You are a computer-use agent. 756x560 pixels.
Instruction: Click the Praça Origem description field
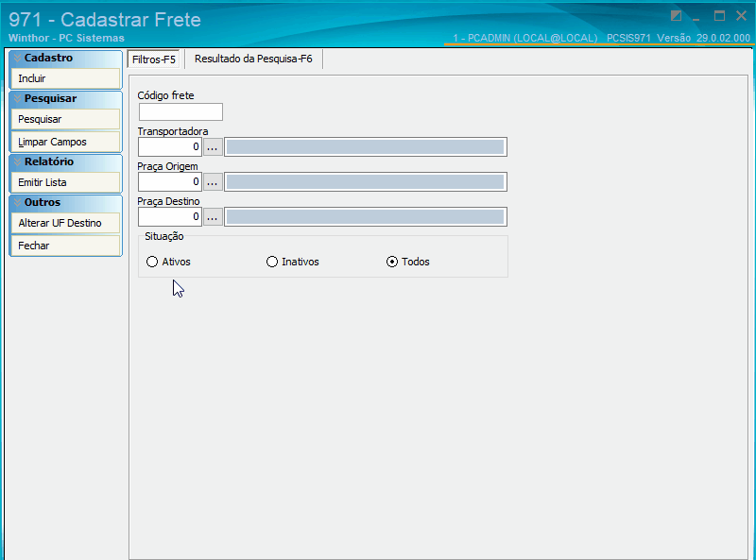tap(366, 181)
